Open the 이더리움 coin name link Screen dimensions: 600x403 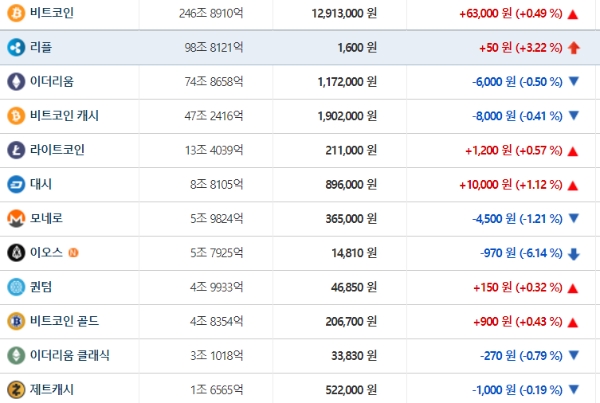pyautogui.click(x=52, y=82)
